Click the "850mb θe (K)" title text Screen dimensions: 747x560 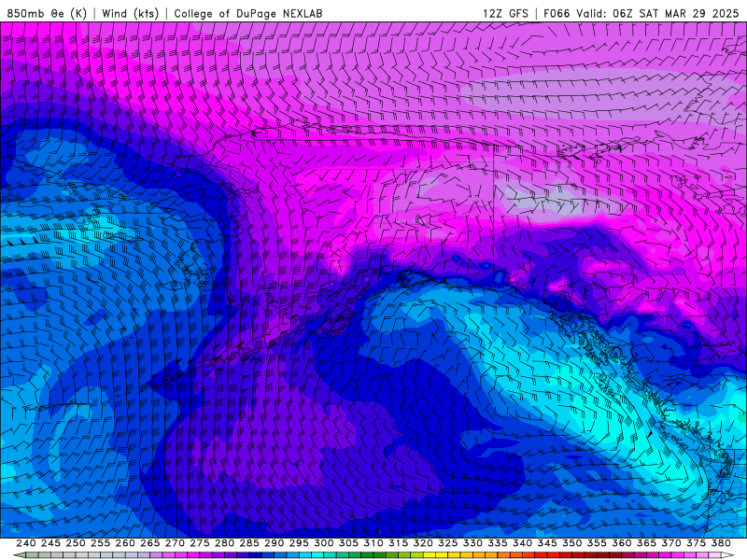coord(47,13)
